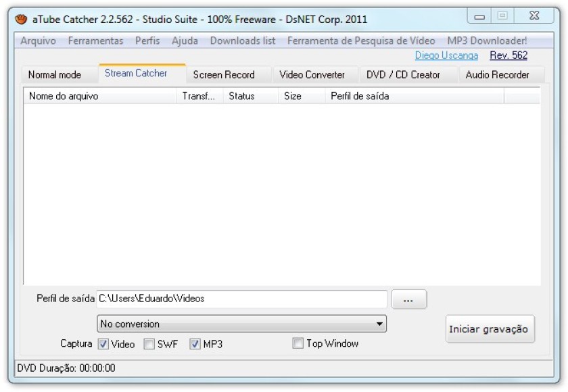Image resolution: width=568 pixels, height=392 pixels.
Task: Open the Downloads list menu
Action: coord(243,41)
